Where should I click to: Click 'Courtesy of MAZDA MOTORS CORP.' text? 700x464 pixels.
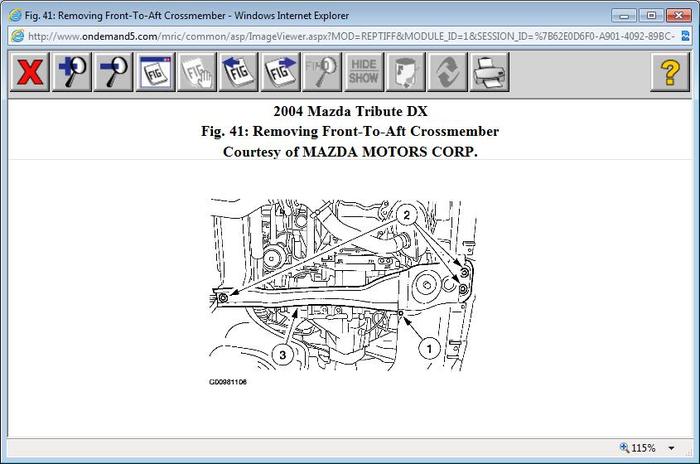350,152
